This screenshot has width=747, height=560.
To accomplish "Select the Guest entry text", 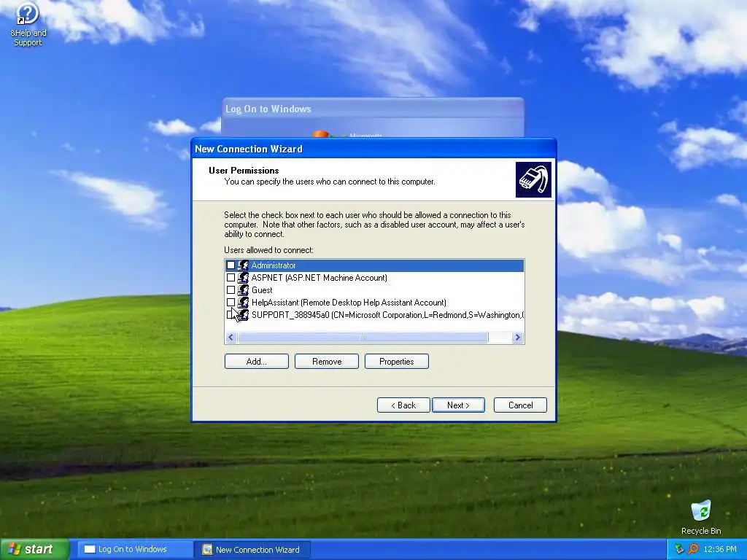I will click(262, 290).
